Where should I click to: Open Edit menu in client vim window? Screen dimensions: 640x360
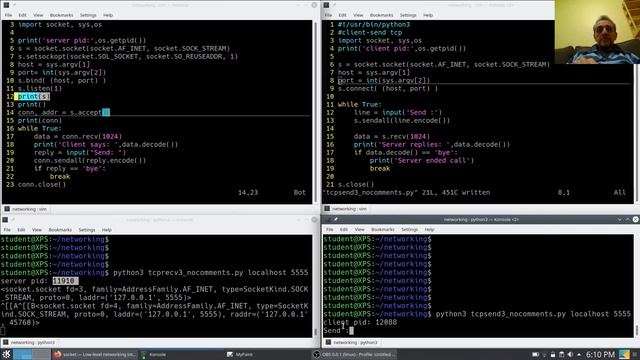click(x=342, y=15)
